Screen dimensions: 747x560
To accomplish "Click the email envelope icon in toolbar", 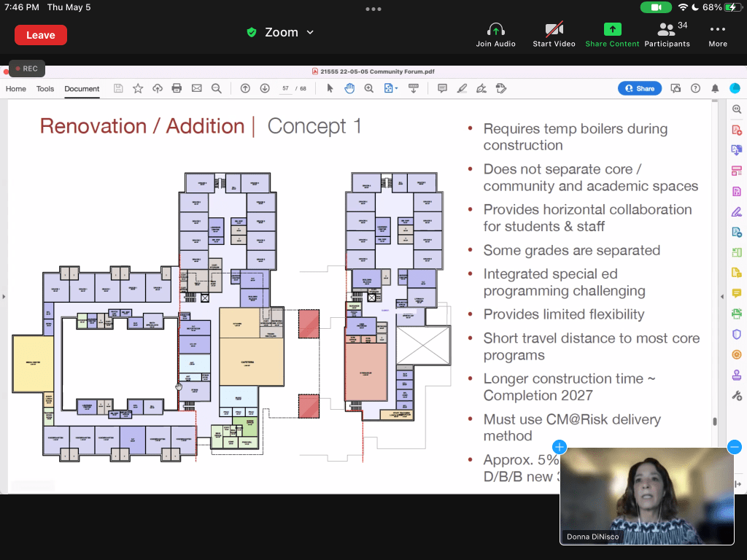I will tap(196, 88).
